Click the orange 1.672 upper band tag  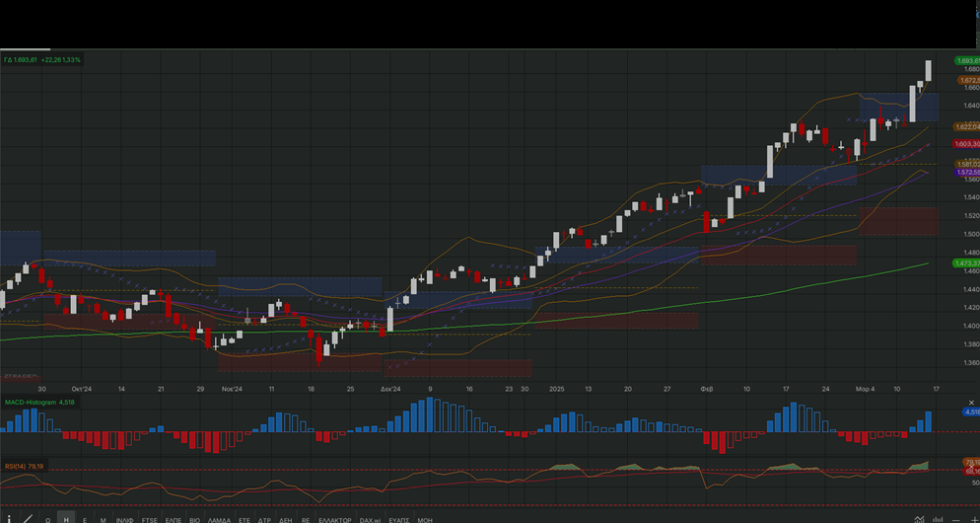click(x=969, y=81)
